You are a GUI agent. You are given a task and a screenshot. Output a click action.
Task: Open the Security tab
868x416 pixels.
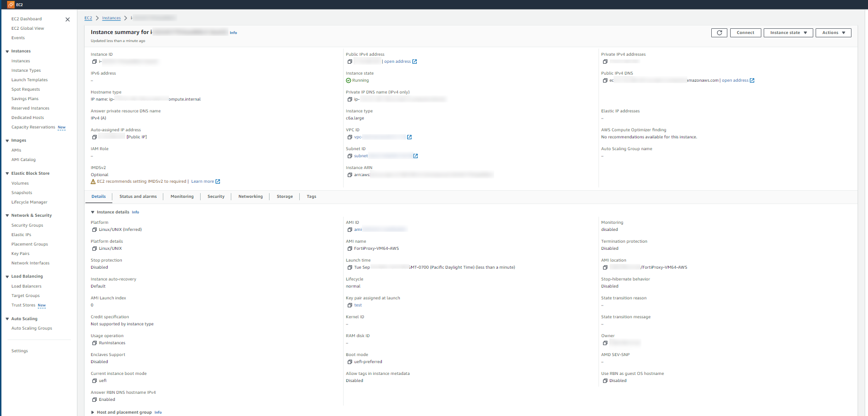[x=216, y=196]
